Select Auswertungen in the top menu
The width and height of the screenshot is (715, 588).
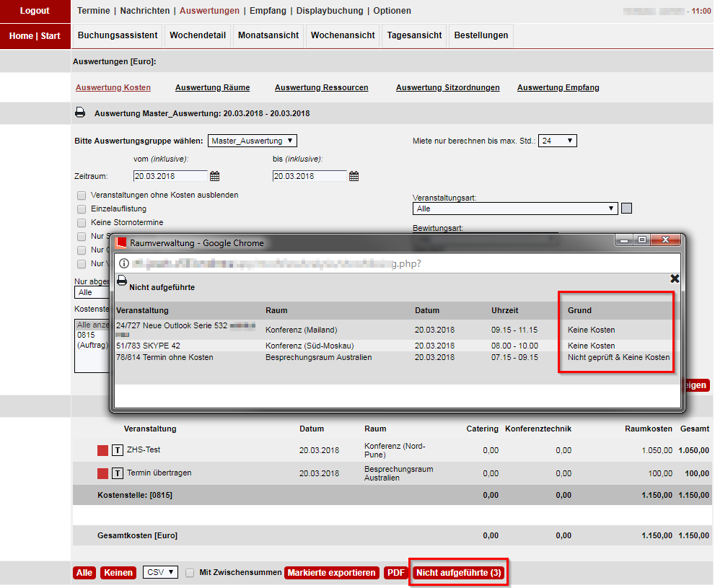pyautogui.click(x=209, y=11)
